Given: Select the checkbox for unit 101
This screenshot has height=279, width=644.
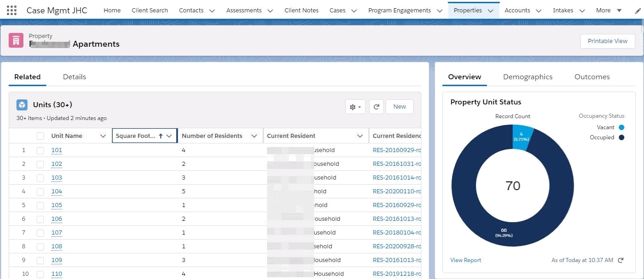Looking at the screenshot, I should click(x=40, y=150).
